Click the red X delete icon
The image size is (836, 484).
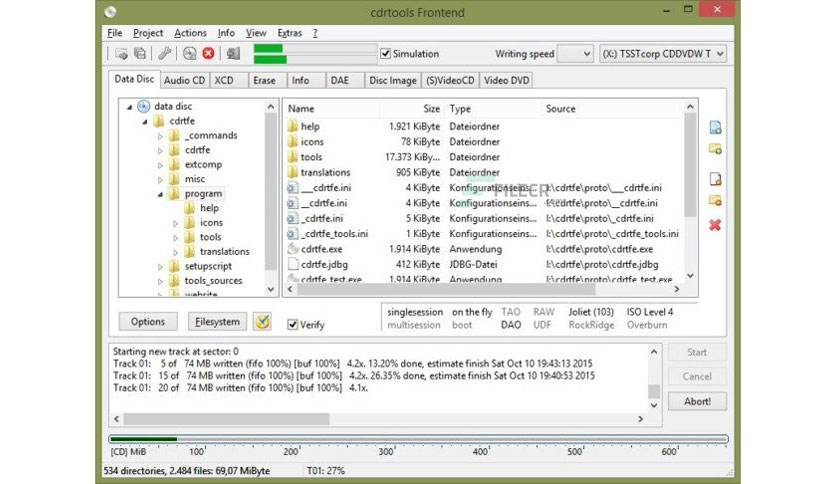[x=716, y=225]
